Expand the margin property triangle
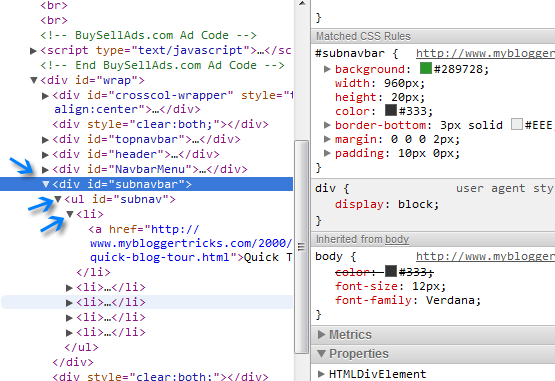 pyautogui.click(x=327, y=139)
